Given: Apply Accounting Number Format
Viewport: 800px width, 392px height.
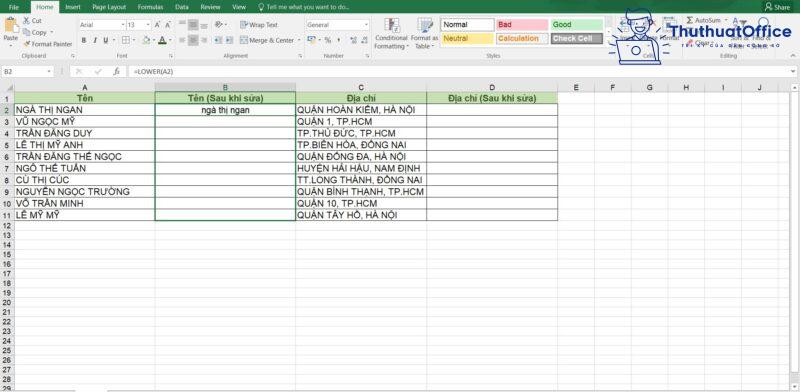Looking at the screenshot, I should point(311,40).
